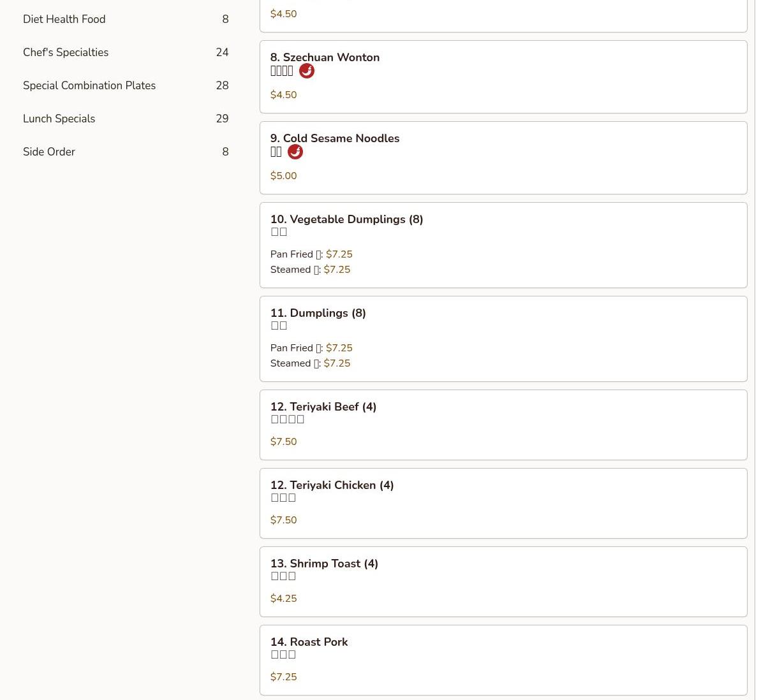The height and width of the screenshot is (700, 768).
Task: Select Shrimp Toast (4) item
Action: pyautogui.click(x=324, y=564)
